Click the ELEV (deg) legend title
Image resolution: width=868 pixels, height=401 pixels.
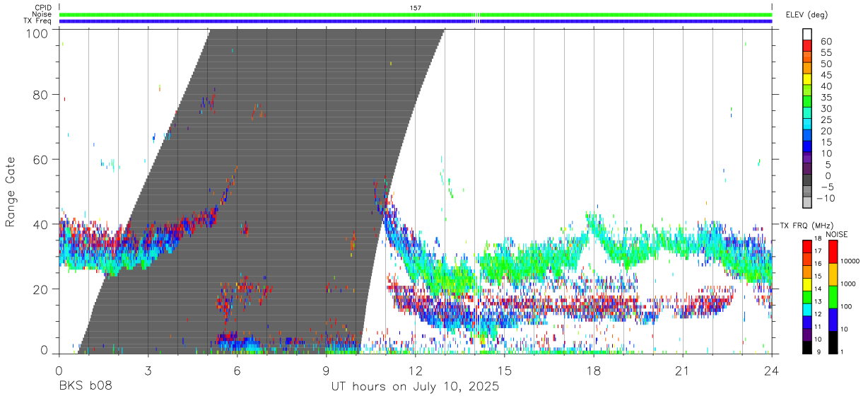807,15
